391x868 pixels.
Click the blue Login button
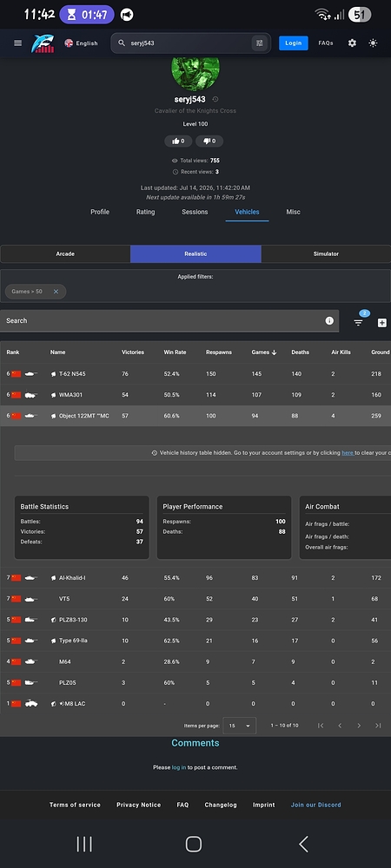pyautogui.click(x=294, y=43)
